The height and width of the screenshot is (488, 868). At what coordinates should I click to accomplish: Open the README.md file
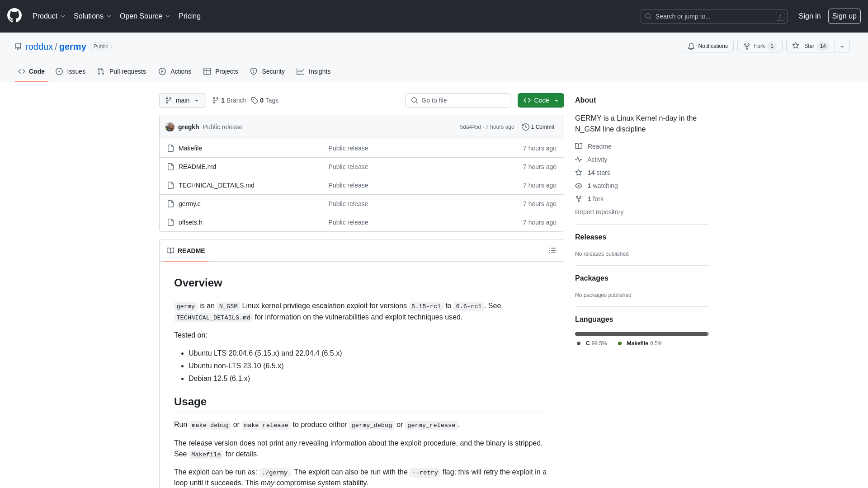tap(197, 167)
